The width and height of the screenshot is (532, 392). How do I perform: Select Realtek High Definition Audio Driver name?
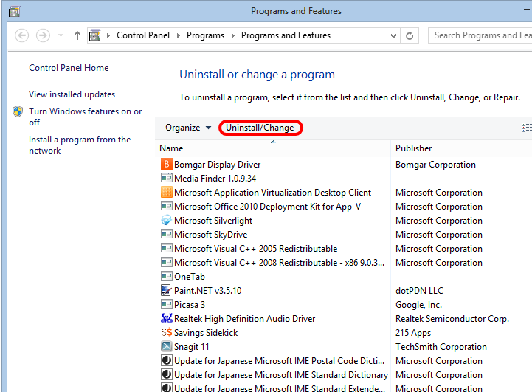pos(245,319)
